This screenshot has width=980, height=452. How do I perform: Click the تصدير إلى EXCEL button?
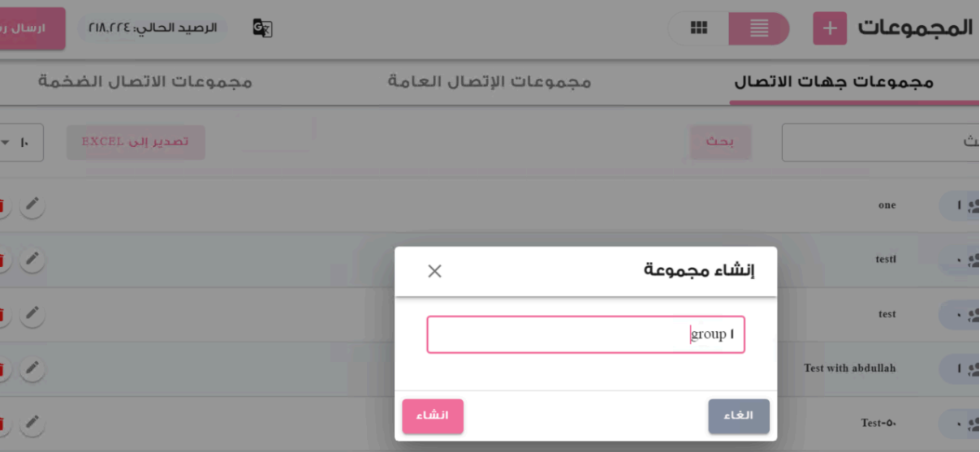click(136, 142)
